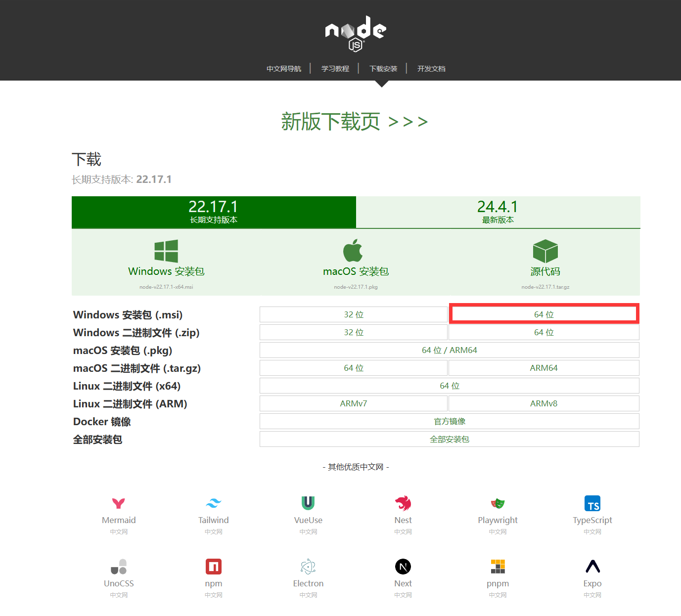Download the 64 位 Windows .msi installer
The width and height of the screenshot is (681, 616).
coord(544,314)
